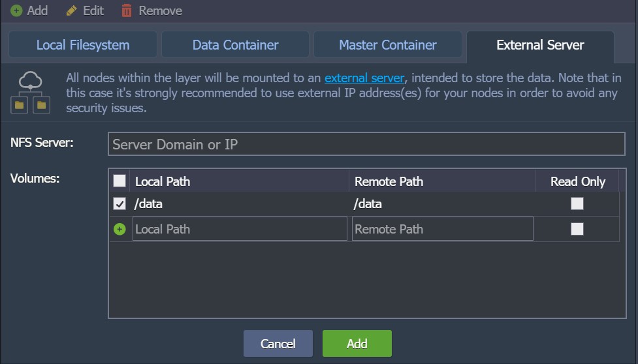Click the pencil Edit icon in toolbar
Screen dimensions: 638x364
(x=72, y=10)
